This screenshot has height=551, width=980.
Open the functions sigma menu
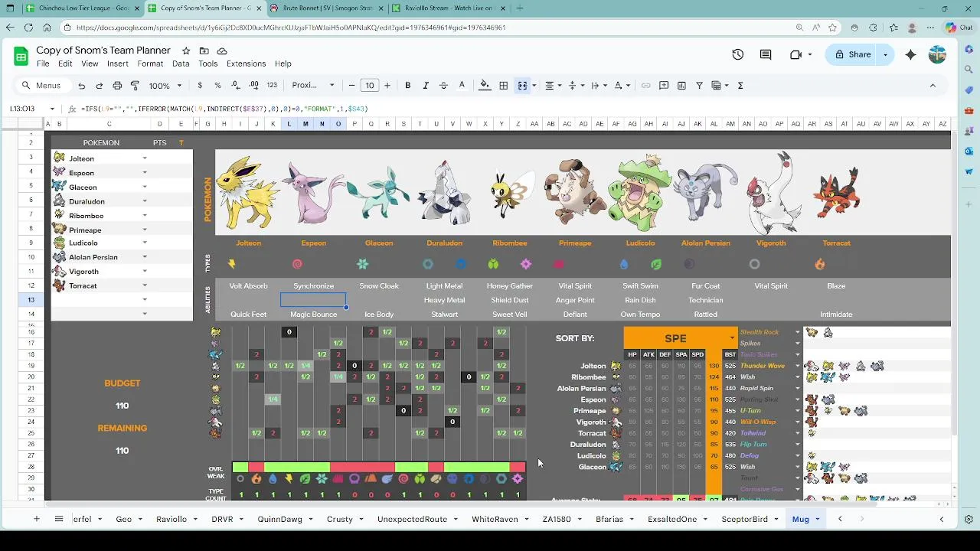point(740,86)
